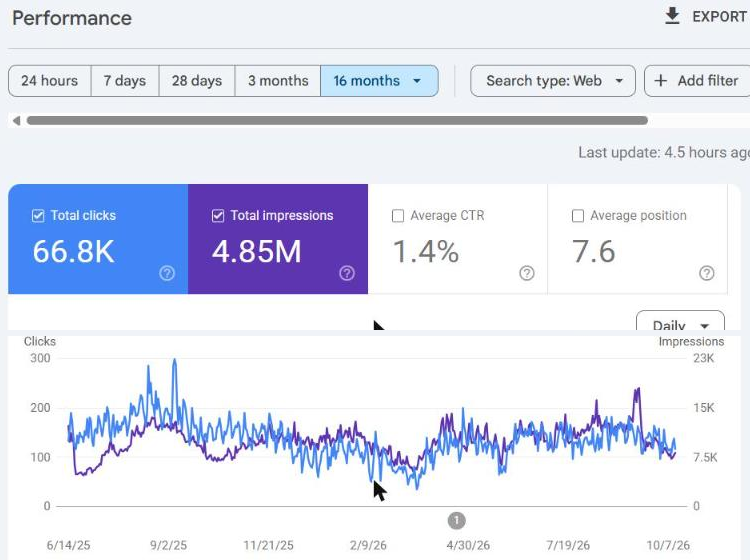Click the 66.8K total clicks value
Image resolution: width=750 pixels, height=560 pixels.
[x=74, y=251]
